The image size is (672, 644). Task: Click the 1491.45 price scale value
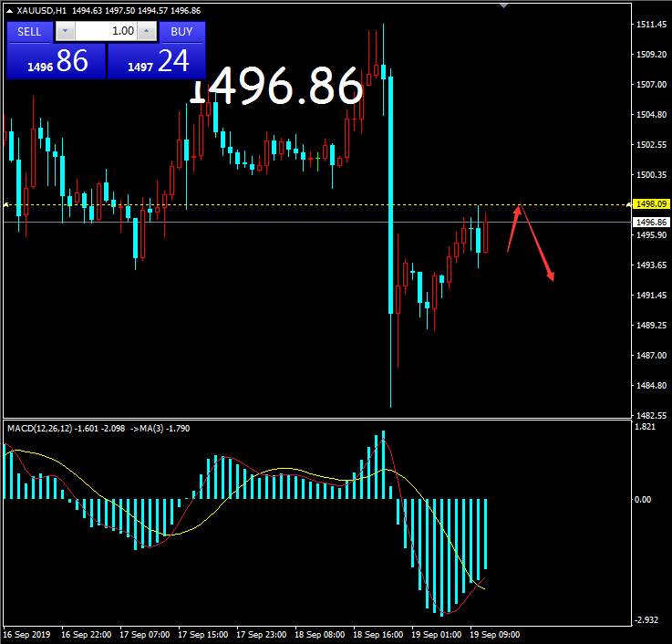point(651,295)
